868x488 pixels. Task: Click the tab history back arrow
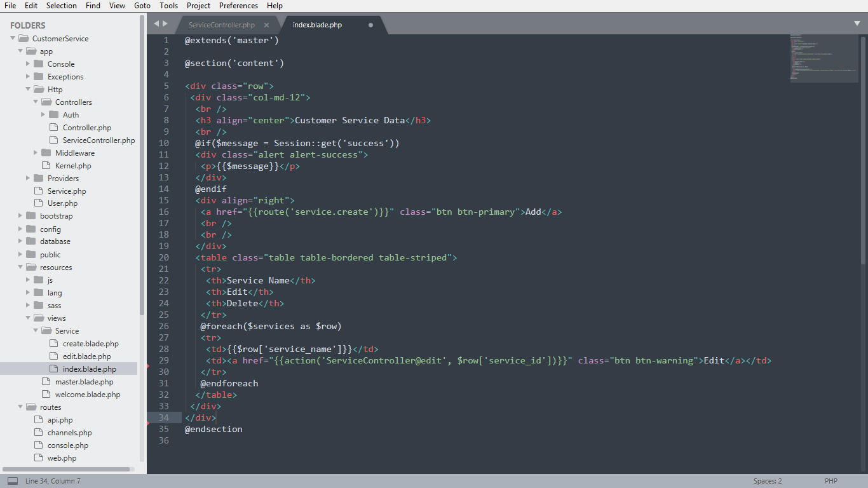(x=156, y=24)
